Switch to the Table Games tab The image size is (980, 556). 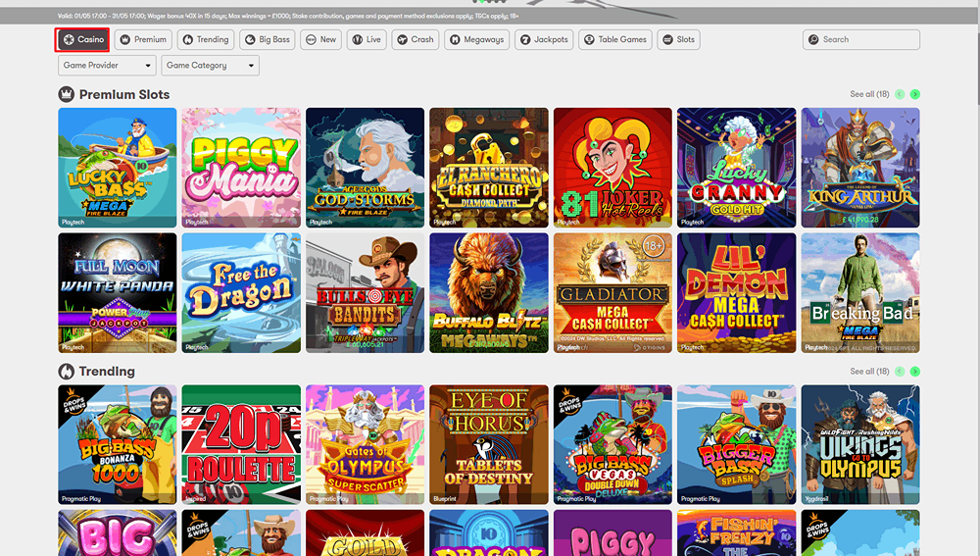click(615, 39)
